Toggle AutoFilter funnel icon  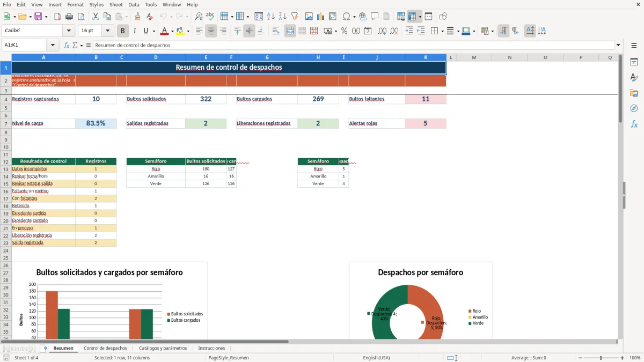[x=294, y=17]
